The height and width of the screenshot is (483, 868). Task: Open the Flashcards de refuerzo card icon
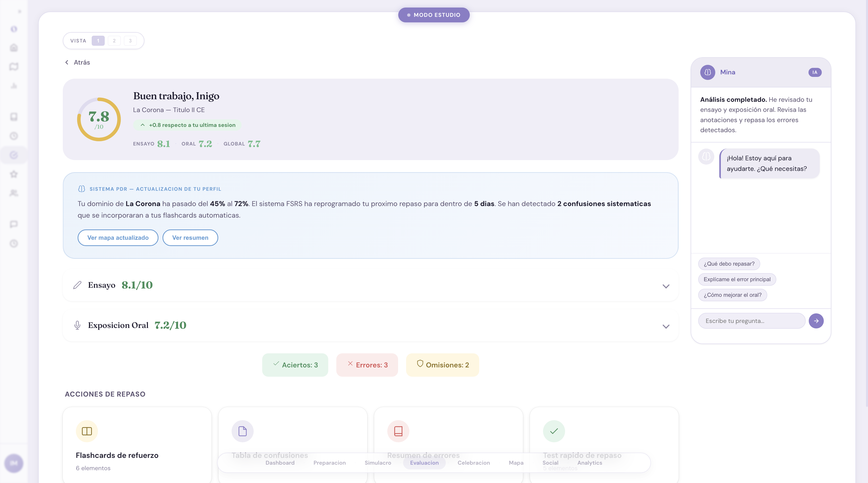pos(87,431)
